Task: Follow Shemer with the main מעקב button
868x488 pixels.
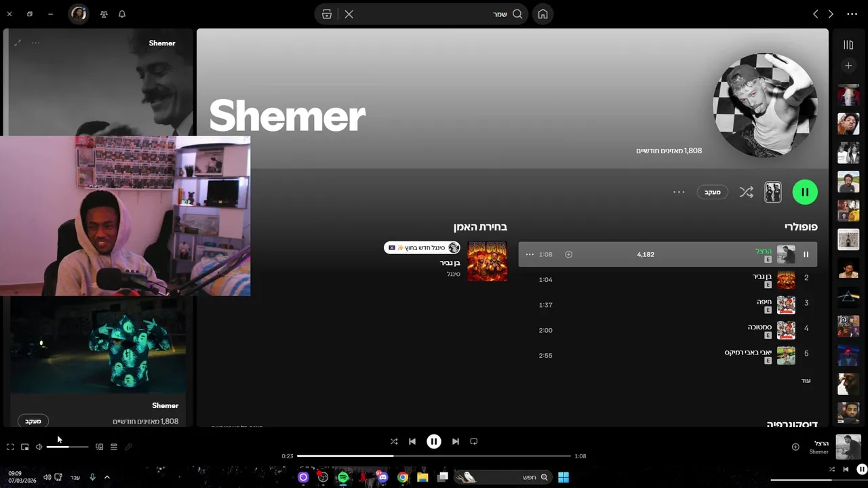Action: coord(713,192)
